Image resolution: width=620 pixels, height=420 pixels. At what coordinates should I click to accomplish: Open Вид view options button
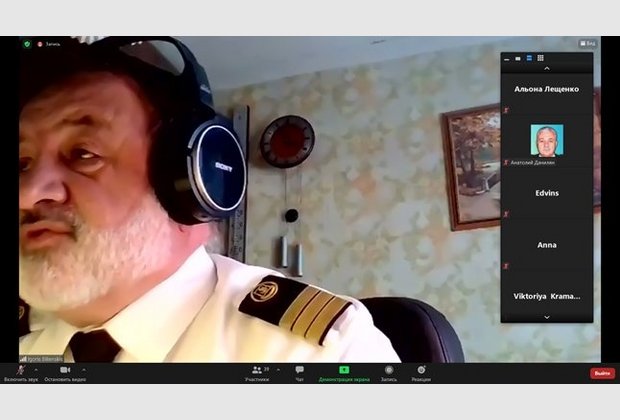pos(588,43)
